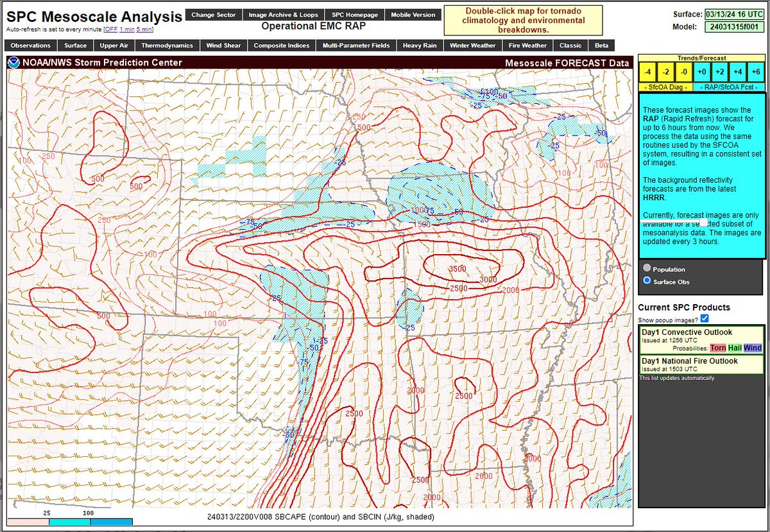Select the -2 hour trend button
Screen dimensions: 770x532
click(666, 71)
